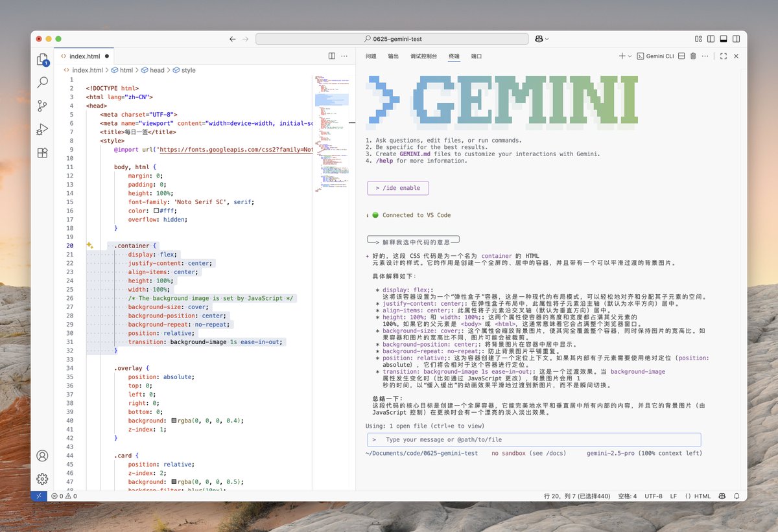
Task: Open the Source Control view
Action: 43,106
